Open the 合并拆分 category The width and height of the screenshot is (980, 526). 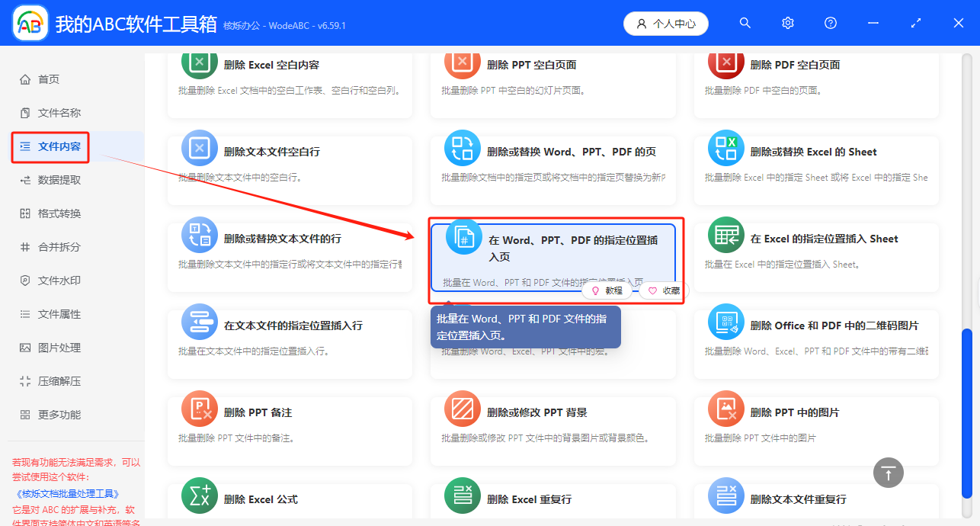(x=48, y=249)
